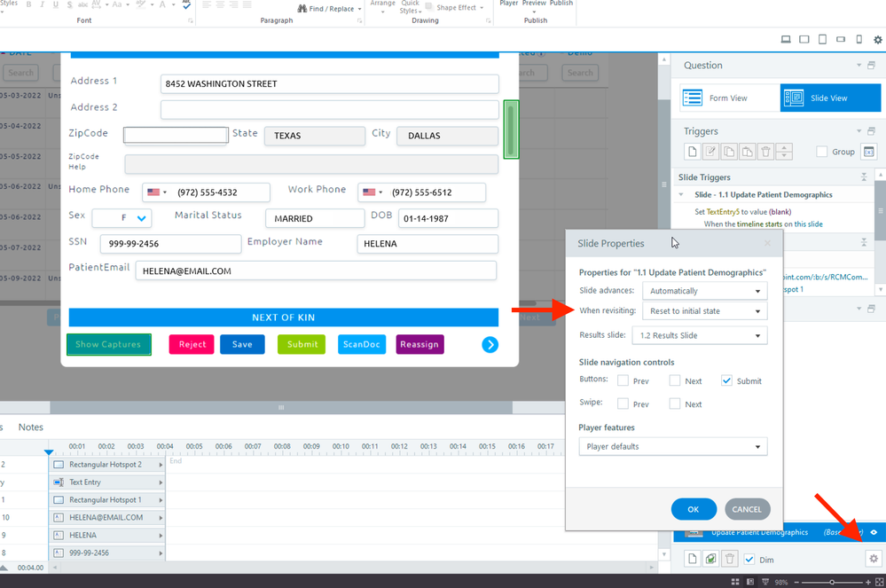Copy the selected trigger
Image resolution: width=886 pixels, height=588 pixels.
point(729,152)
